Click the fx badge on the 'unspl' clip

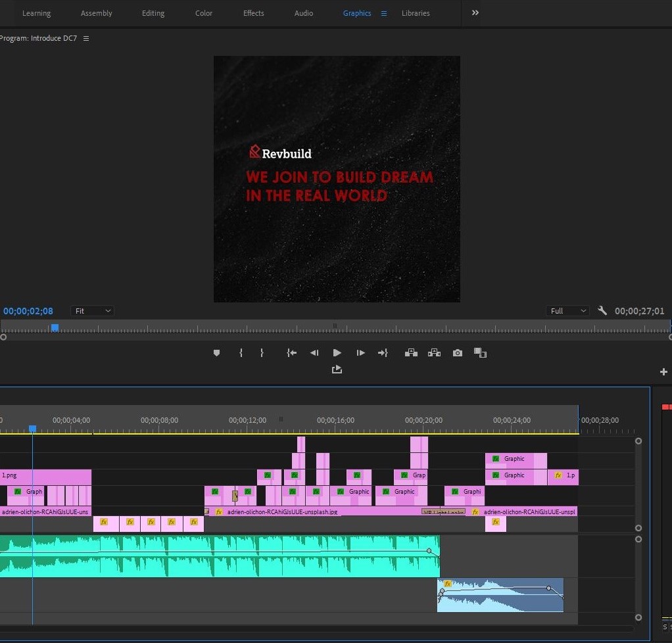(x=475, y=512)
